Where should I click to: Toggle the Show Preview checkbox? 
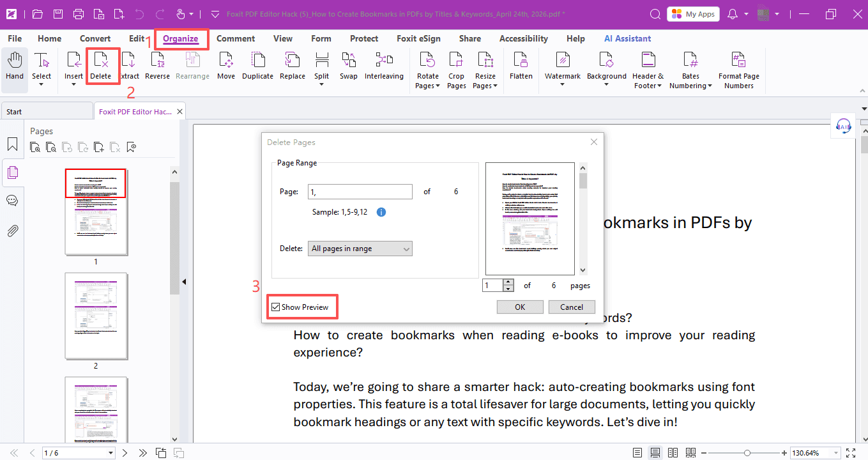click(275, 307)
